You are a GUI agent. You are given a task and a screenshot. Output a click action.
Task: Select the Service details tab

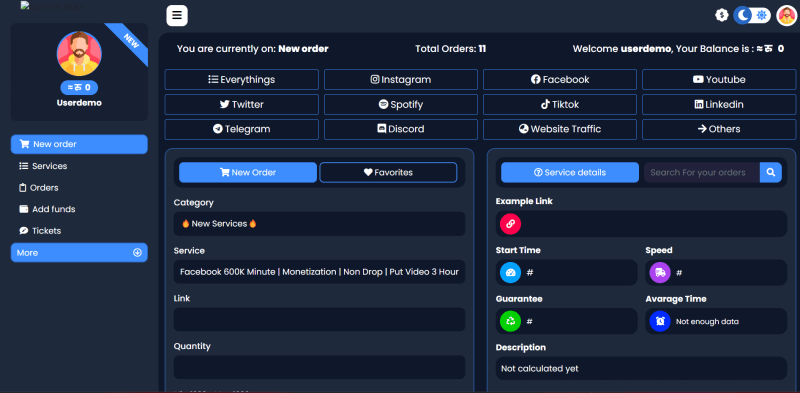(x=570, y=173)
